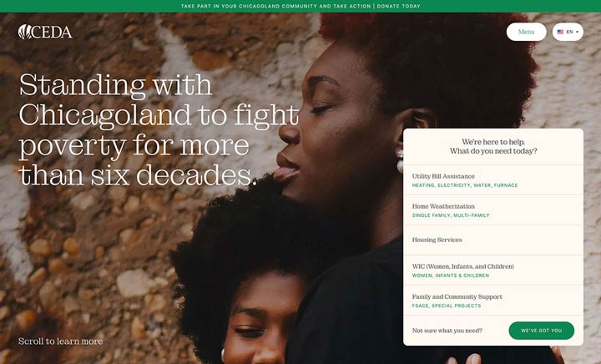Image resolution: width=601 pixels, height=364 pixels.
Task: Click the Single Family, Multi-Family tags
Action: coord(451,215)
